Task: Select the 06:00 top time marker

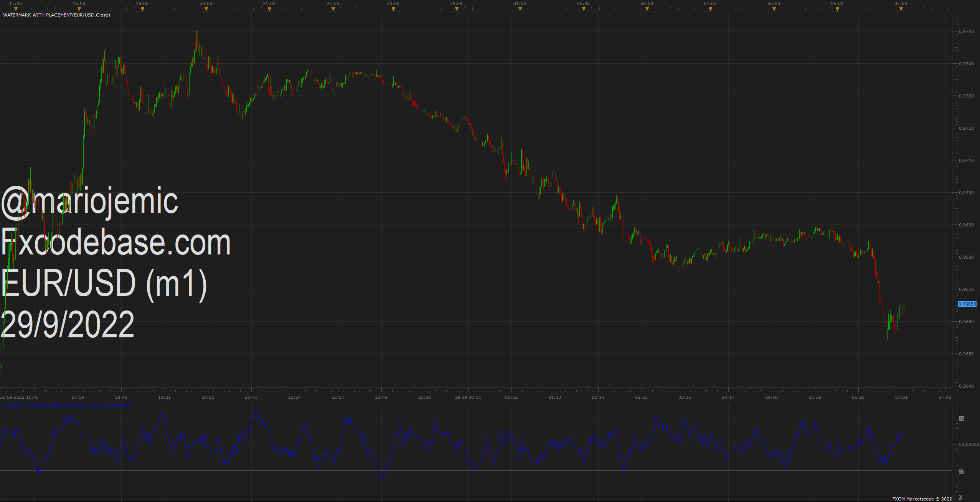Action: point(837,9)
